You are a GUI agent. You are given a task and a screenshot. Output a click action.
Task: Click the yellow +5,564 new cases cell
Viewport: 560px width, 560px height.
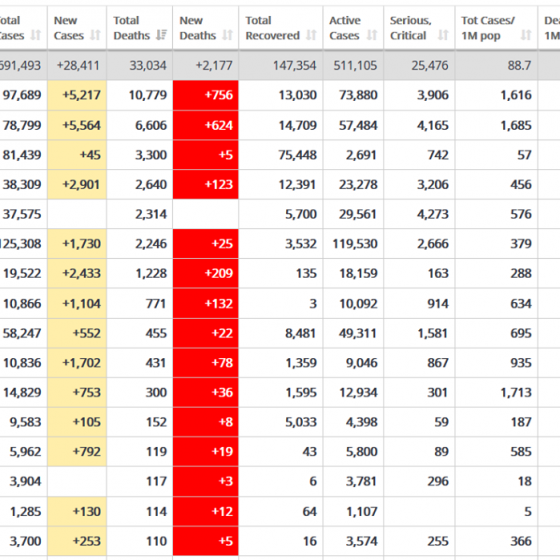tap(77, 125)
